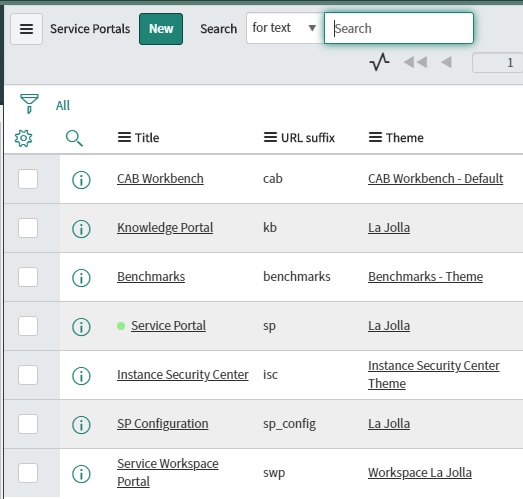Open the 'for text' search field dropdown
Image resolution: width=523 pixels, height=499 pixels.
285,28
